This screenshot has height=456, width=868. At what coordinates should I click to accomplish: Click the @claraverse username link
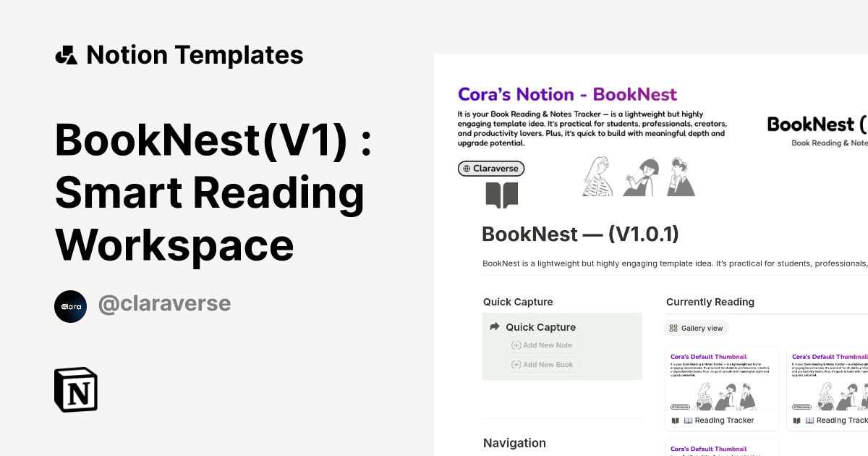pos(164,303)
